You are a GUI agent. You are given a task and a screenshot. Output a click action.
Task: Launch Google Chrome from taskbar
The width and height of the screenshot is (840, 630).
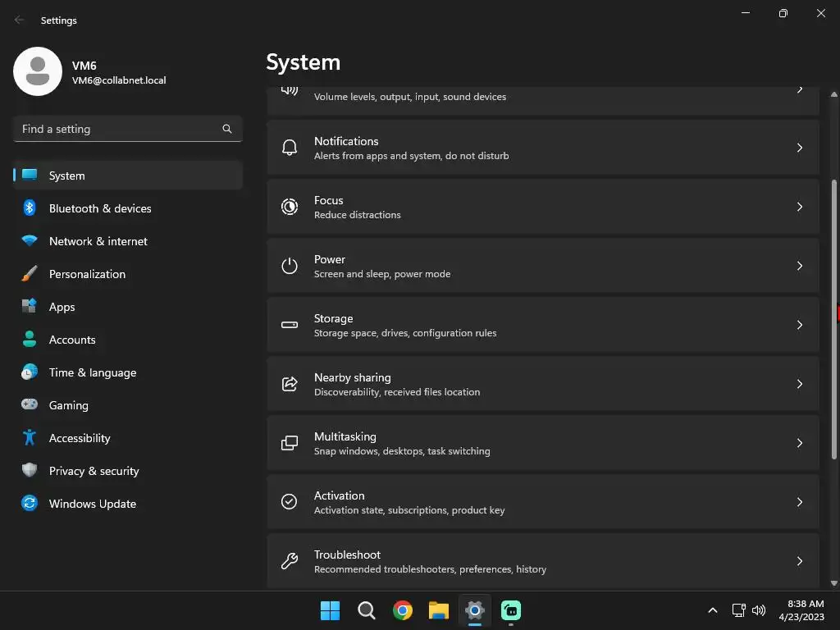(x=402, y=610)
